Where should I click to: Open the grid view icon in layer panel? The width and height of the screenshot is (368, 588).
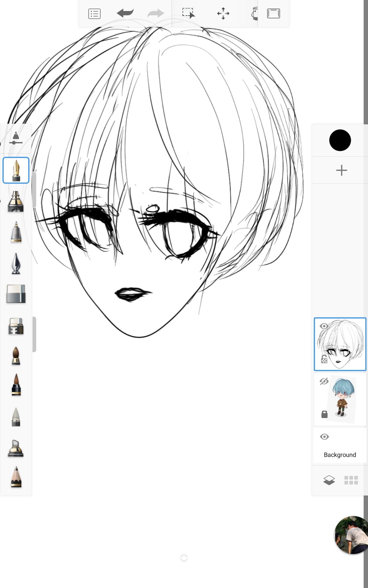(351, 480)
